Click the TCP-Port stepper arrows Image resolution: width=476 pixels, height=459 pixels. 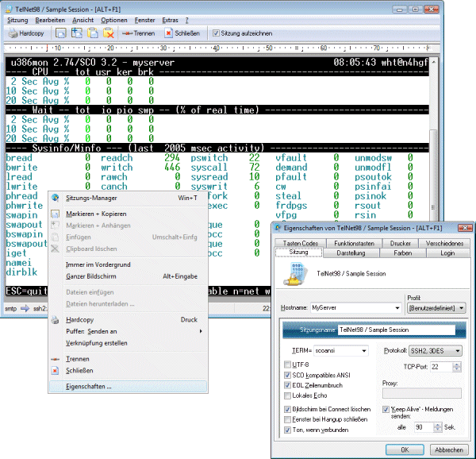(457, 367)
